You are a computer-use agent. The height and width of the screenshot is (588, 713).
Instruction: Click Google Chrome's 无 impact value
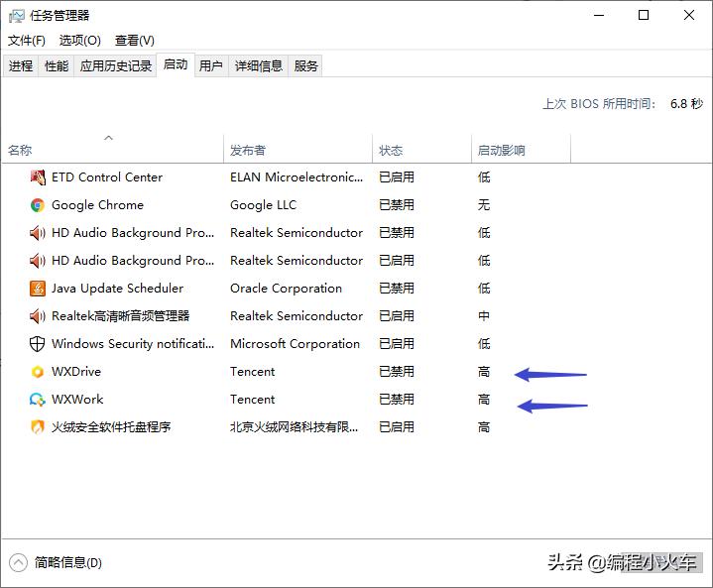(x=484, y=205)
